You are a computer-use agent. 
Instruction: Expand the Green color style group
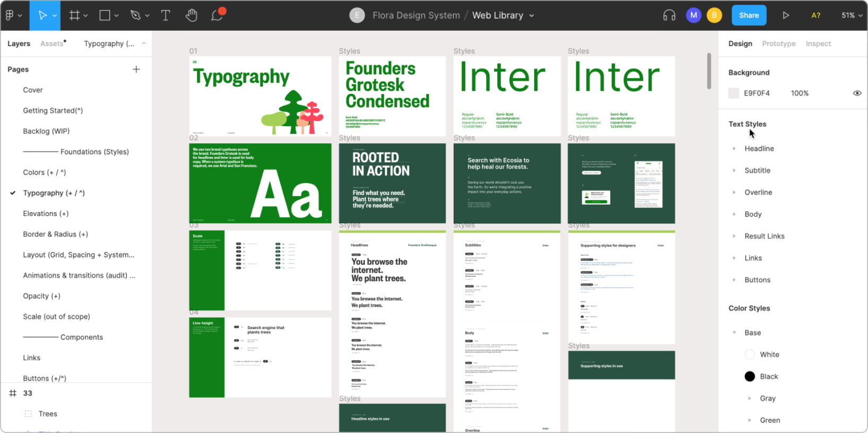point(750,420)
